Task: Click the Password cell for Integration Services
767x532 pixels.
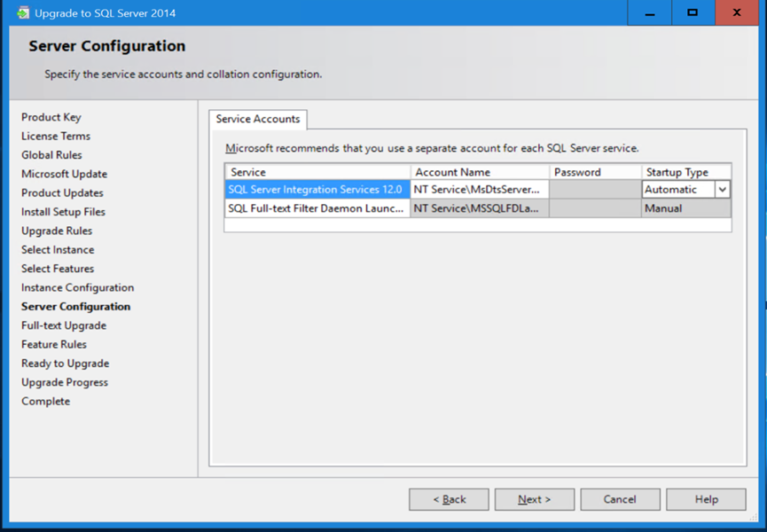Action: 595,190
